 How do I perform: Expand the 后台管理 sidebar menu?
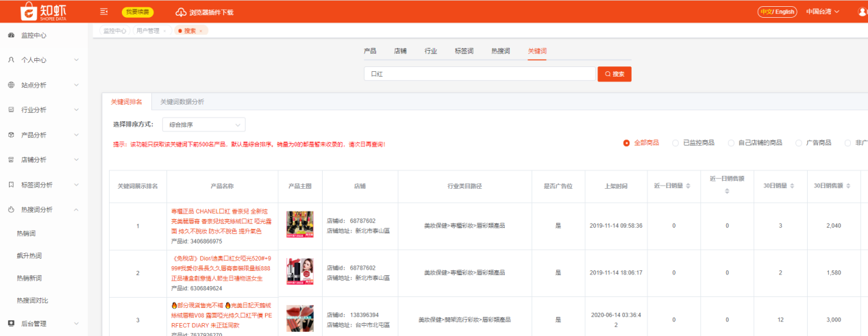point(76,323)
